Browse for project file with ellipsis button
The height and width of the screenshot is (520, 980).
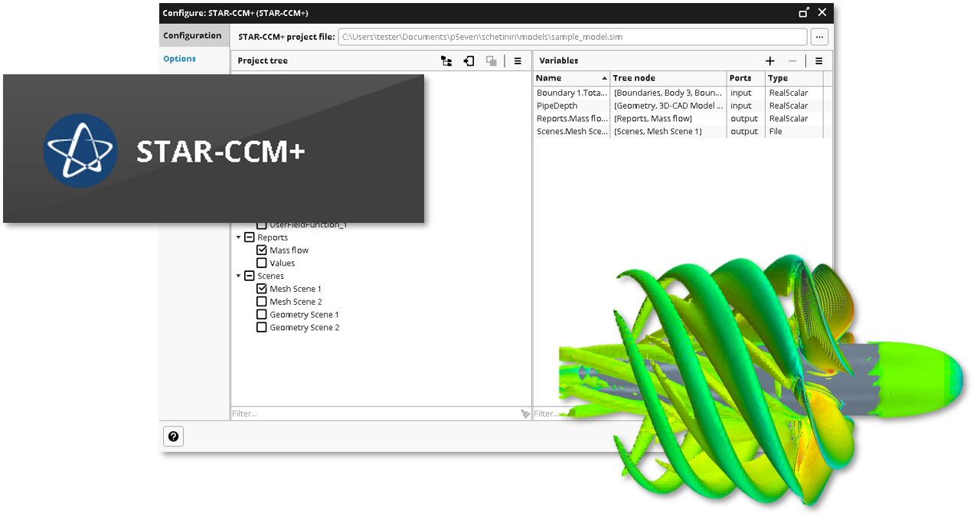(x=819, y=37)
